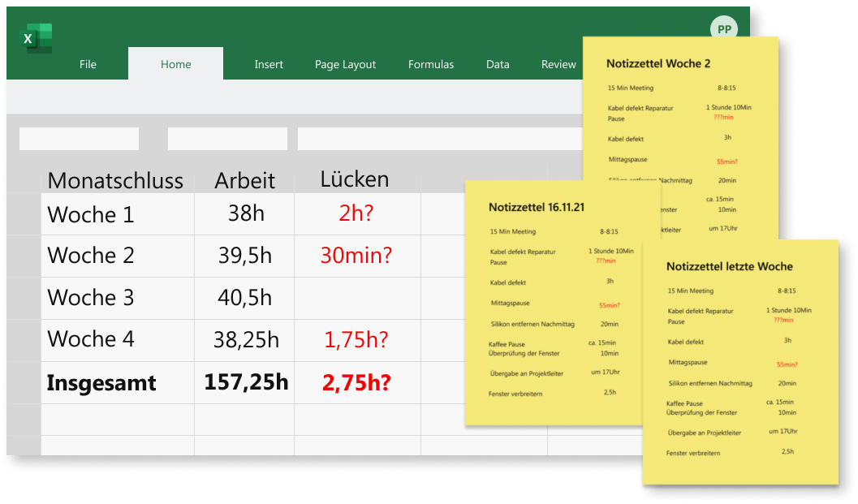The width and height of the screenshot is (858, 504).
Task: Open the Insert ribbon tab
Action: pyautogui.click(x=269, y=65)
